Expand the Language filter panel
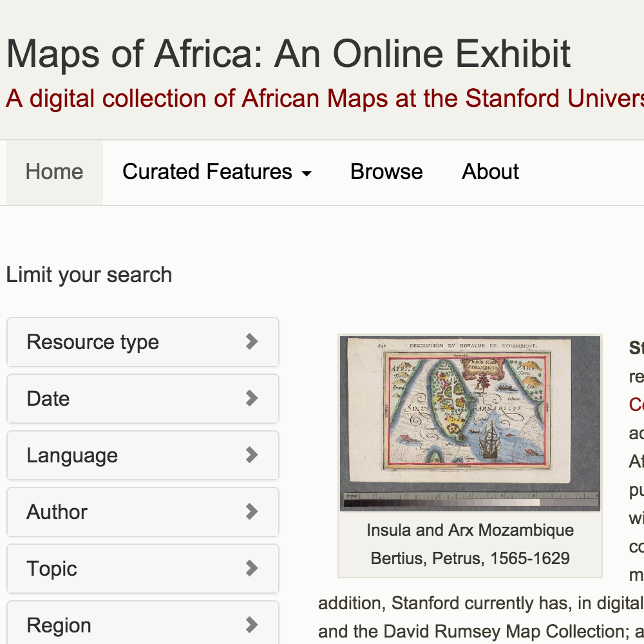This screenshot has height=644, width=644. coord(143,455)
